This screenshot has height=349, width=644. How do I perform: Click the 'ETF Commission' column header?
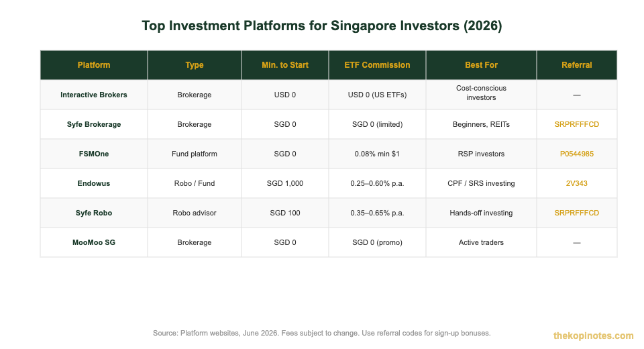[377, 65]
